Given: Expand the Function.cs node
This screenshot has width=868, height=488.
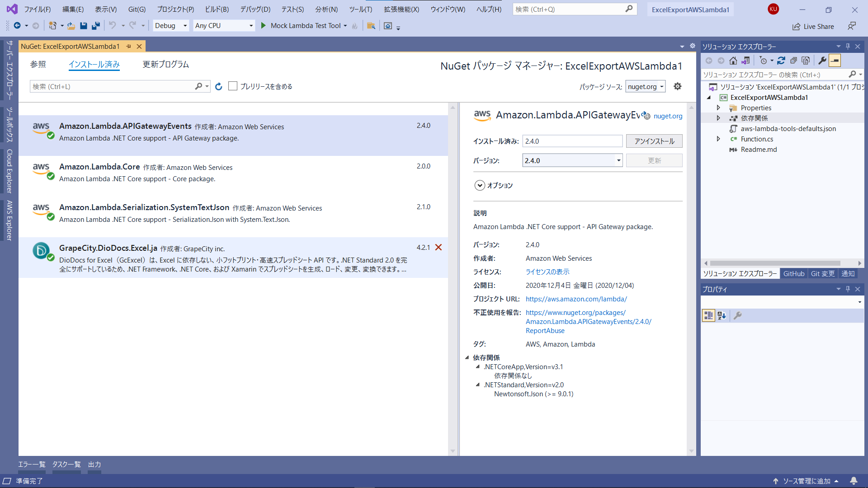Looking at the screenshot, I should pos(718,139).
